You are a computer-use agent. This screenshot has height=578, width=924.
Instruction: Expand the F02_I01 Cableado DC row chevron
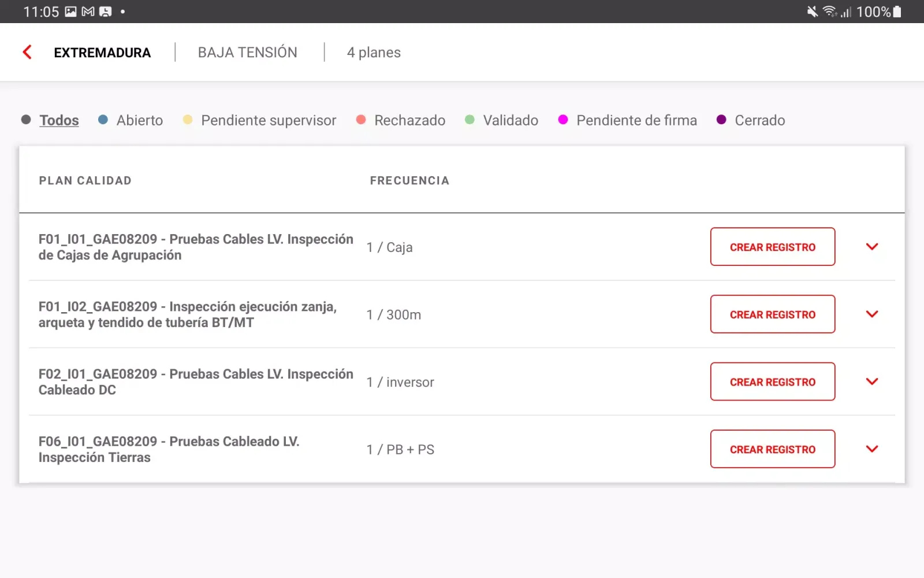pyautogui.click(x=872, y=381)
